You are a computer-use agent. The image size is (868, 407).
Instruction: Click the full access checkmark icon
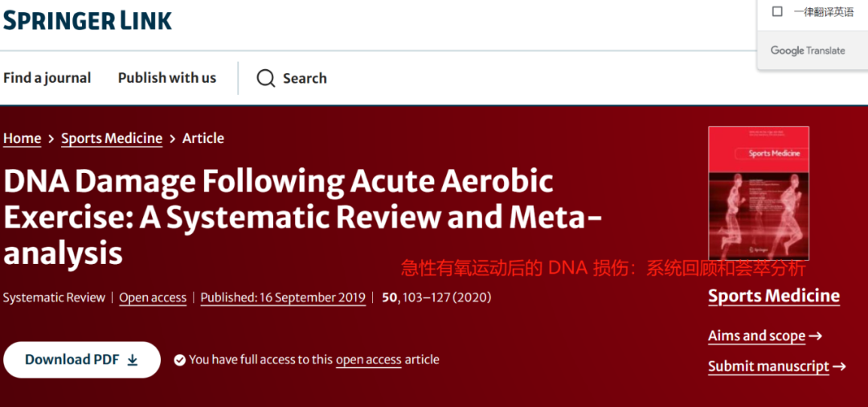[179, 360]
